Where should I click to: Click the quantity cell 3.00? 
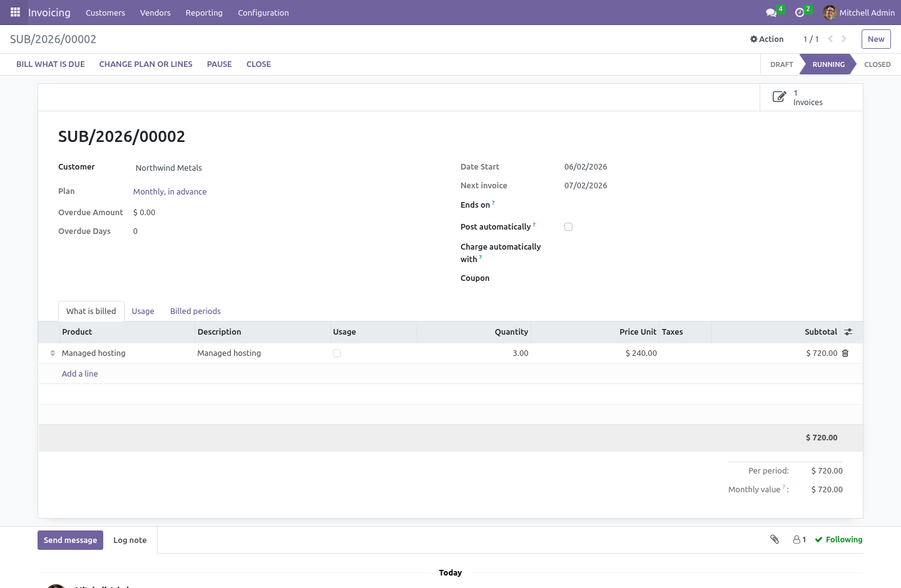pos(474,353)
